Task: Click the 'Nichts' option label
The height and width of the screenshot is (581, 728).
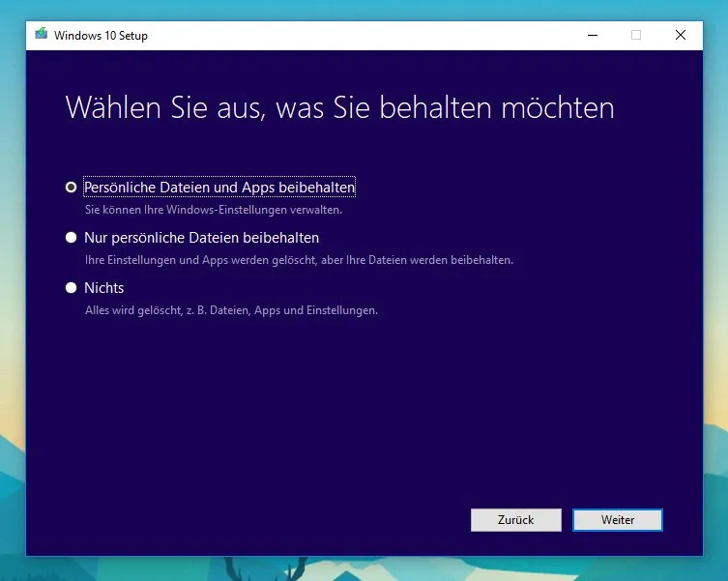Action: click(x=104, y=288)
